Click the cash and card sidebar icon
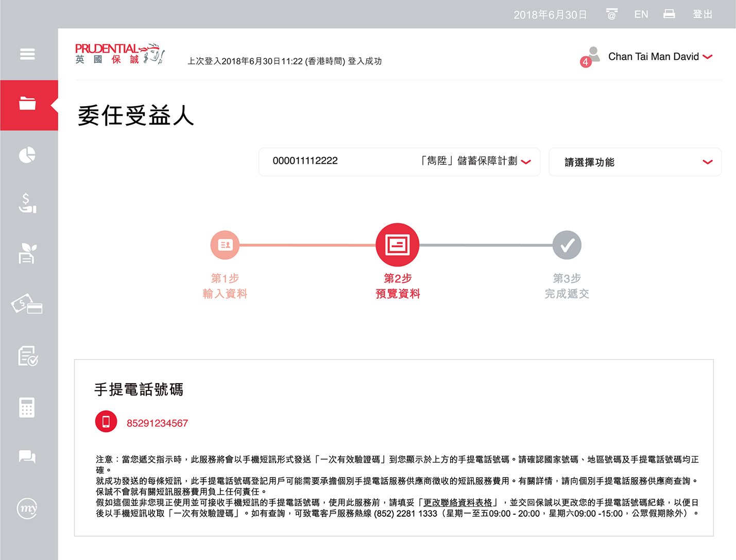The height and width of the screenshot is (560, 736). pos(27,304)
